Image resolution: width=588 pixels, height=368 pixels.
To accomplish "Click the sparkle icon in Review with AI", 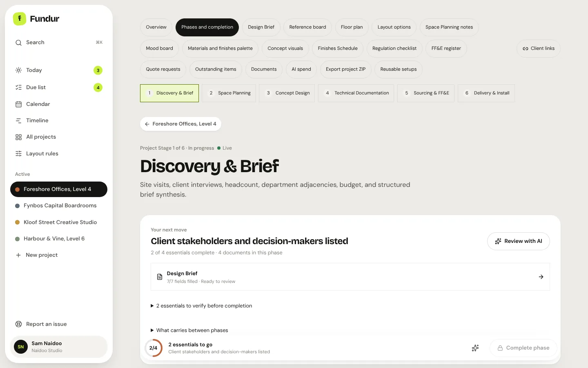I will pos(498,241).
